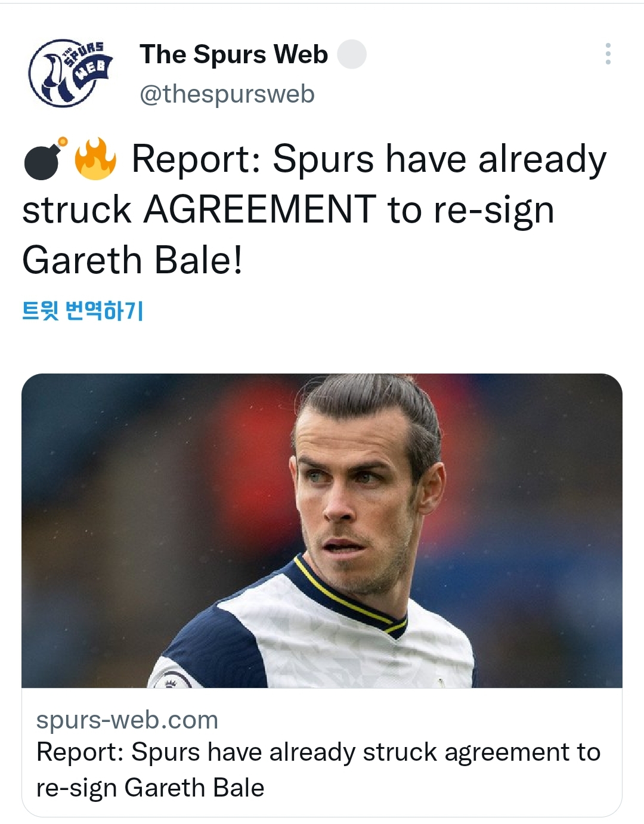644x824 pixels.
Task: Click the grey badge beside The Spurs Web
Action: [x=352, y=54]
